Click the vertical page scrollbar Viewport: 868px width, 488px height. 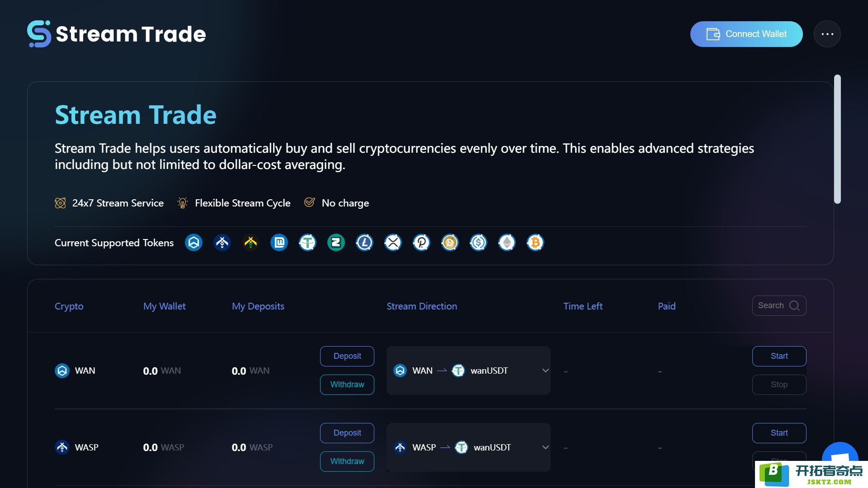click(837, 139)
